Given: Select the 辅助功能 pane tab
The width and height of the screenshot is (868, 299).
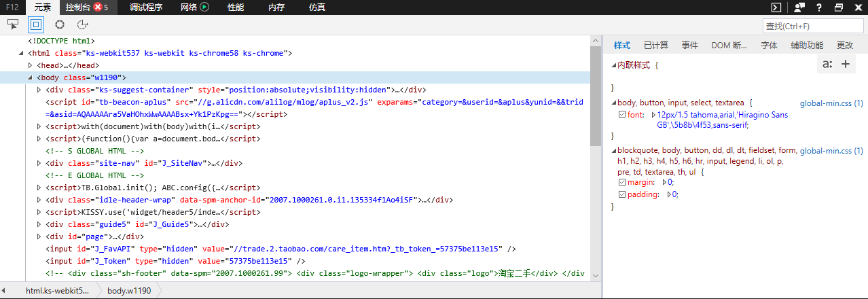Looking at the screenshot, I should (807, 46).
